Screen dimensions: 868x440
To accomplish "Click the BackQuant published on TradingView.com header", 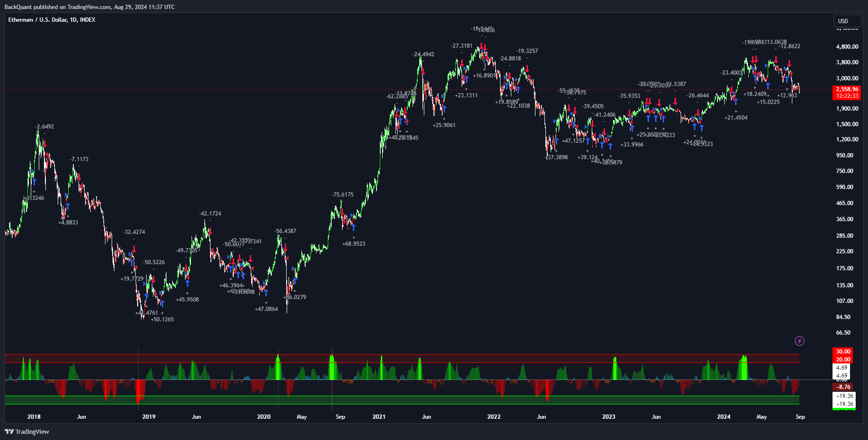I will click(89, 7).
